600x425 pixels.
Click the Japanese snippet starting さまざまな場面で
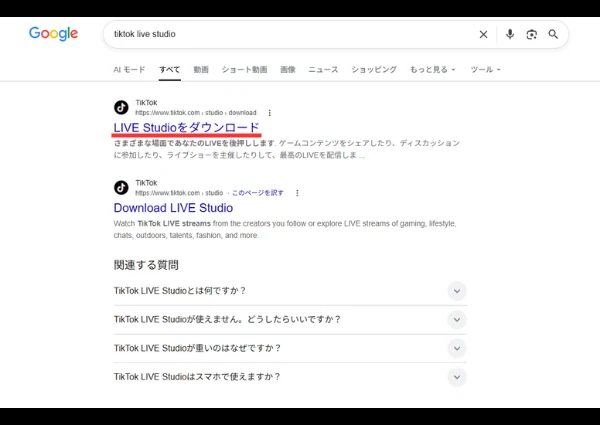click(x=286, y=149)
